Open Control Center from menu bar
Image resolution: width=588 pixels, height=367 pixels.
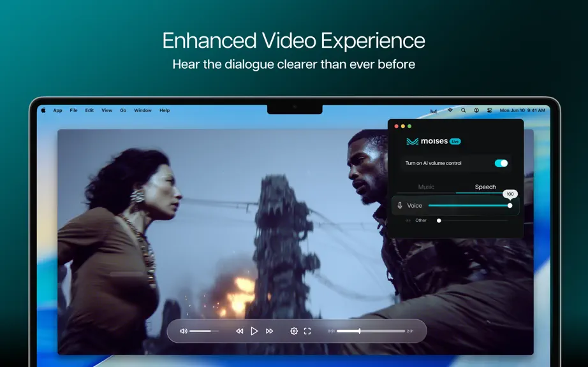(489, 110)
